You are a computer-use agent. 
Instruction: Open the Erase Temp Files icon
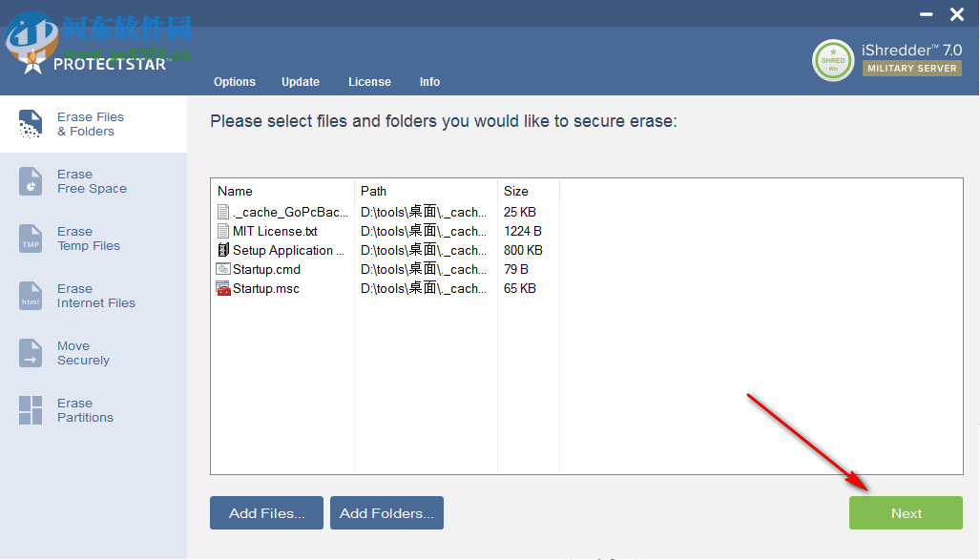tap(31, 239)
